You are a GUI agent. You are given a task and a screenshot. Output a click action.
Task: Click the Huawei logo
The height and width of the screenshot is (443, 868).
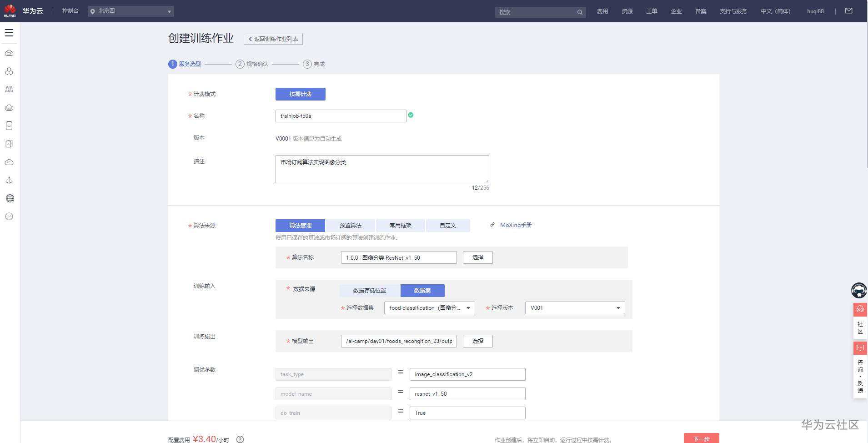[10, 11]
